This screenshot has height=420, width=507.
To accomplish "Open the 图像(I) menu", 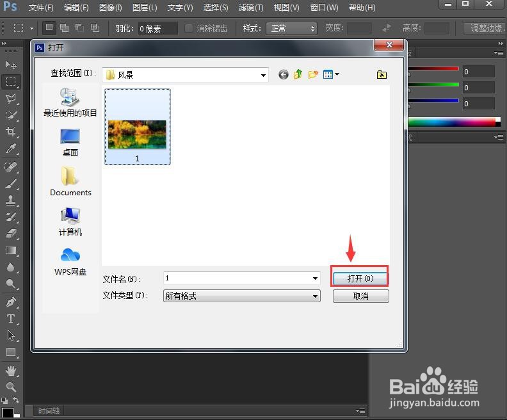I will point(110,8).
